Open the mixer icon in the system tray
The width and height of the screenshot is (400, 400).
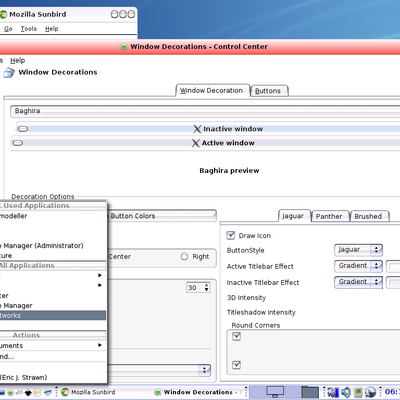point(332,392)
